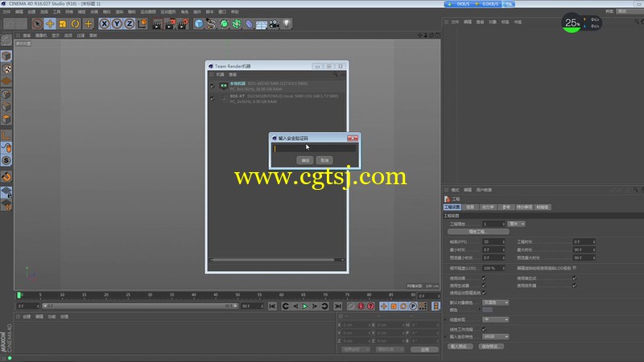Play the animation forward
644x362 pixels.
coord(305,306)
